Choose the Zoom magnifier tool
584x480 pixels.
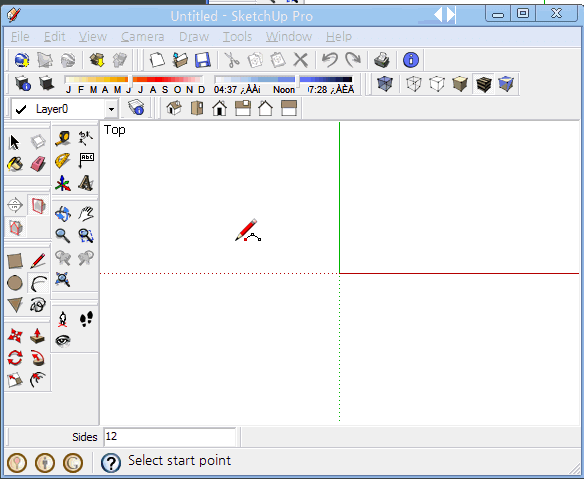tap(63, 235)
